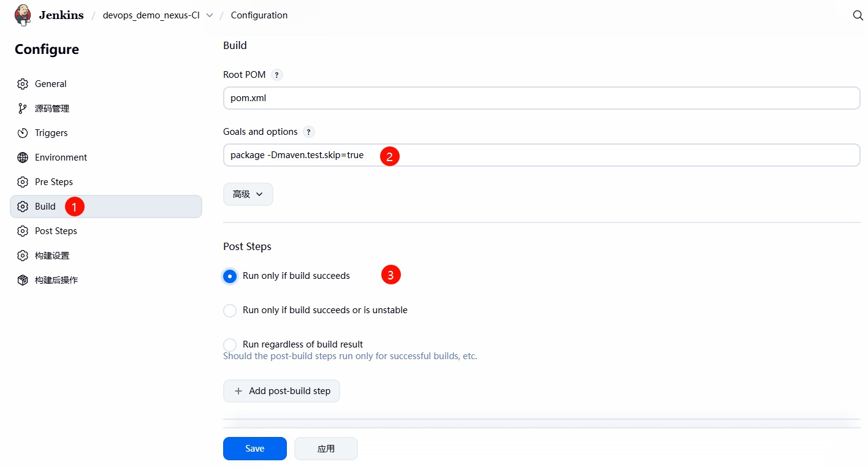Open the devops_demo_nexus-CI breadcrumb dropdown
Viewport: 868px width, 467px height.
click(x=210, y=15)
